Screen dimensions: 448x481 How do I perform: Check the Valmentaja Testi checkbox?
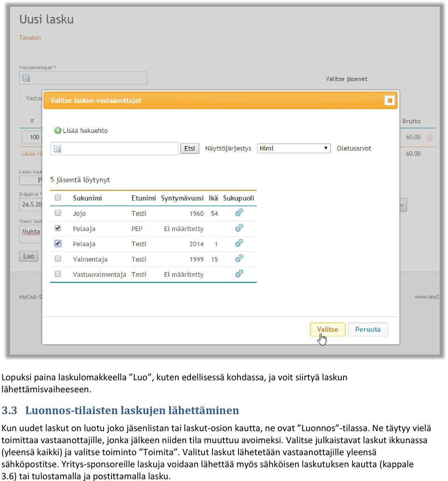(58, 258)
